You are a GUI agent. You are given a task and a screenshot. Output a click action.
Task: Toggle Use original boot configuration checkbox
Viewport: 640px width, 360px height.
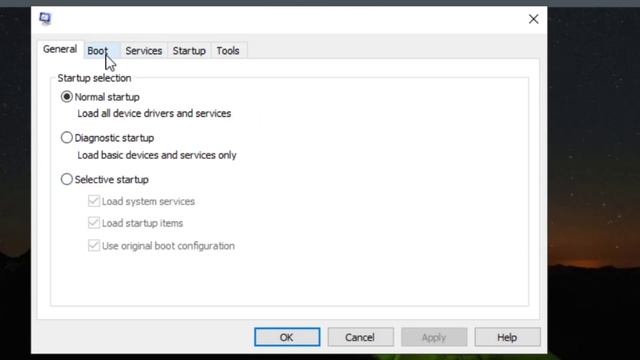93,245
